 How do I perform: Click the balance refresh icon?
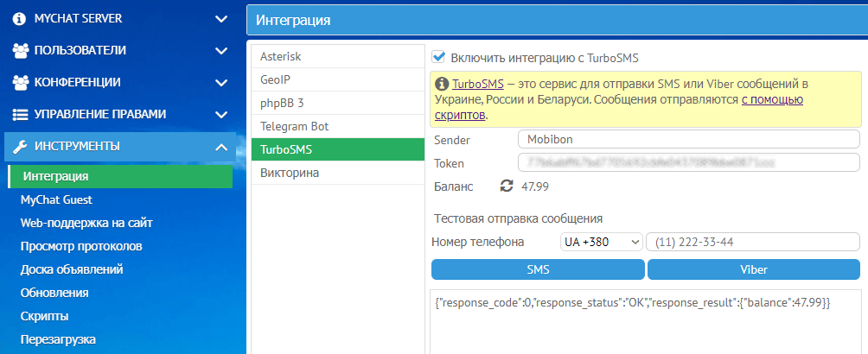click(507, 186)
